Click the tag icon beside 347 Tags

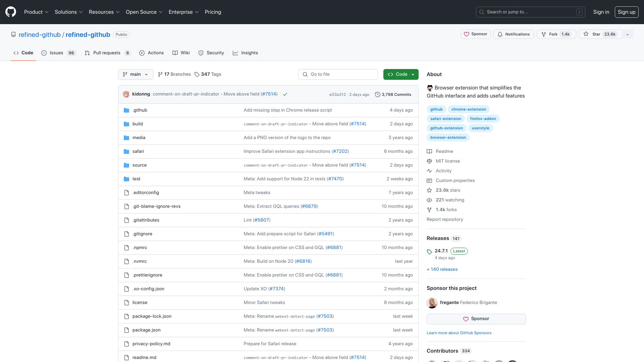coord(197,74)
